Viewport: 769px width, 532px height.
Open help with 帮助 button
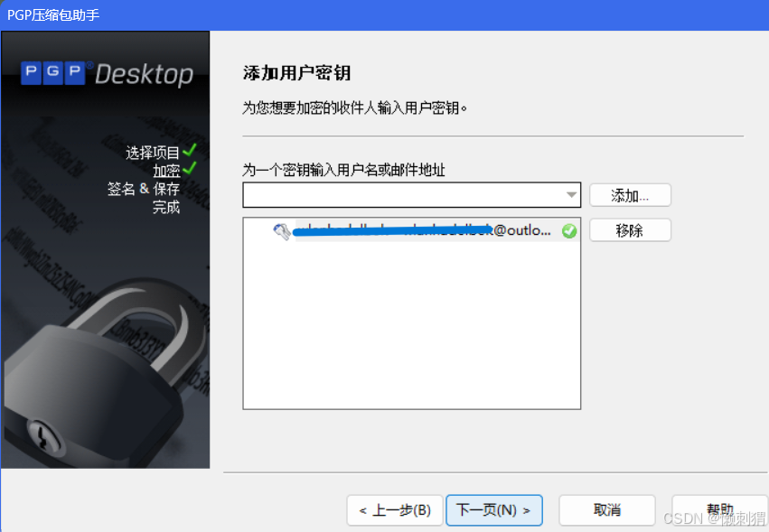[719, 510]
